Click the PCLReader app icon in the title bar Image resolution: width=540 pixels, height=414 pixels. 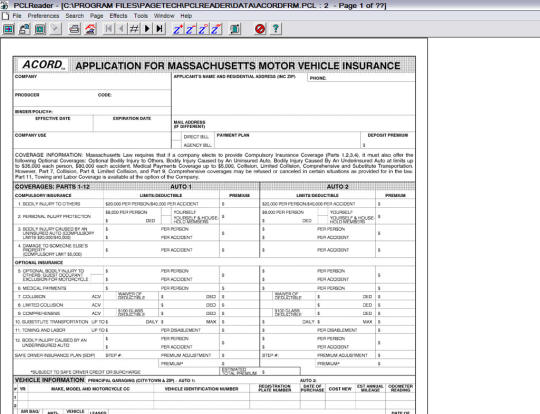[x=4, y=6]
